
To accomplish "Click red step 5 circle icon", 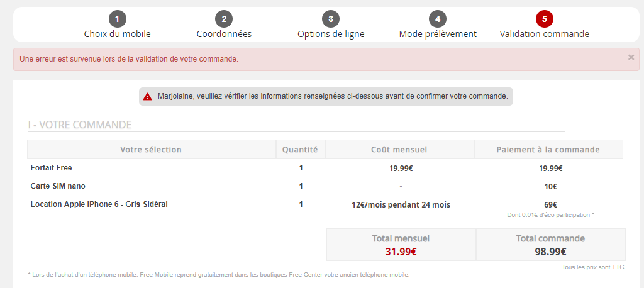I will pyautogui.click(x=545, y=19).
